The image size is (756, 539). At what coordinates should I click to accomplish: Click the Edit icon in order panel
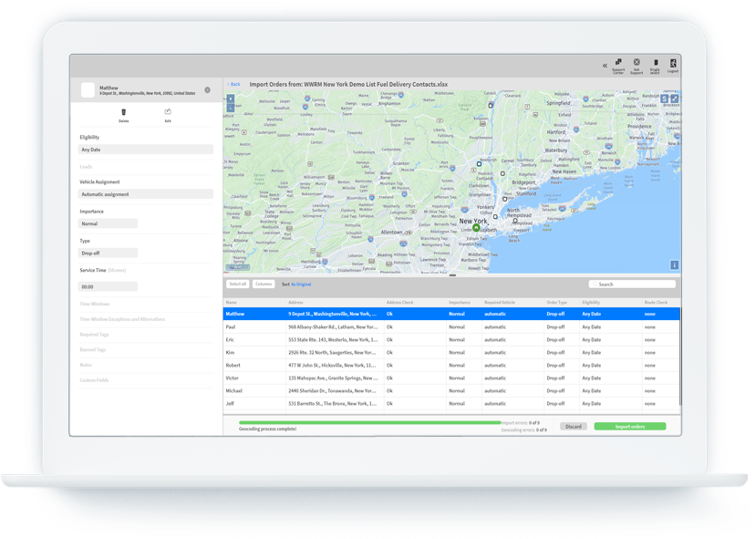pyautogui.click(x=168, y=112)
